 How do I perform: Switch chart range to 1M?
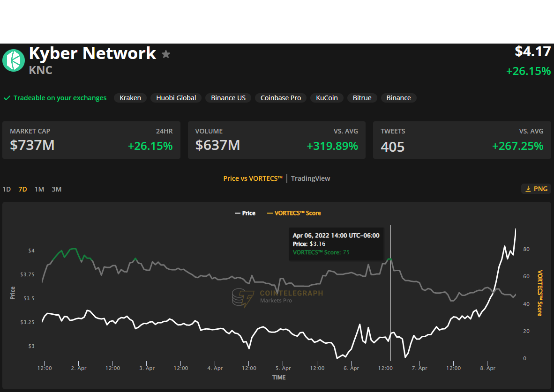[39, 189]
